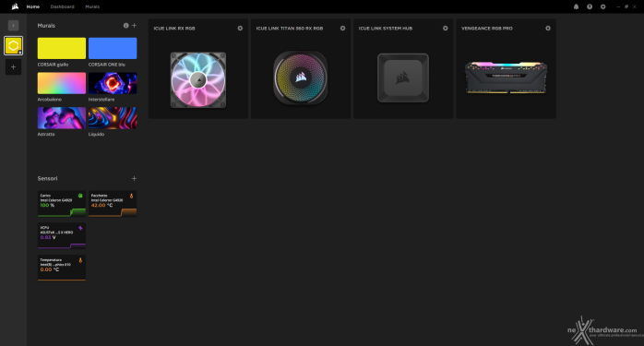This screenshot has width=644, height=346.
Task: Click the Murals section heading
Action: [46, 26]
